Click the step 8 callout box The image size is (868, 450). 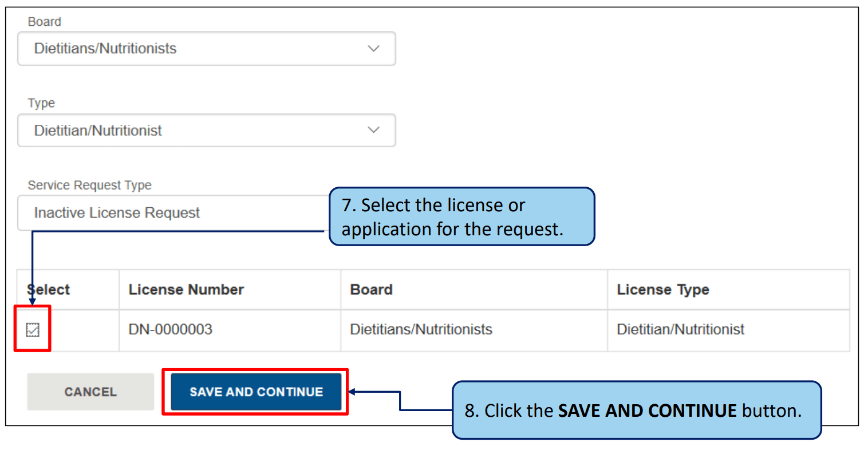[636, 410]
